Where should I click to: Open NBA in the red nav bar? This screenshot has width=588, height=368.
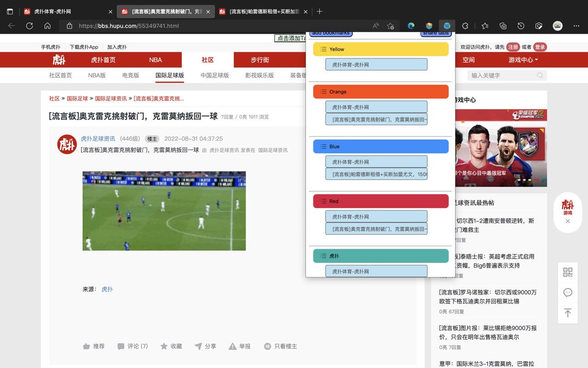pos(155,60)
